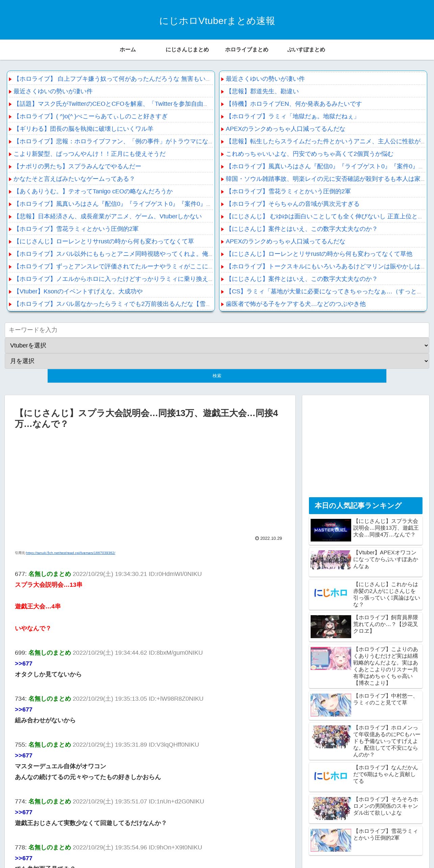The width and height of the screenshot is (434, 868).
Task: Open the ぶいすぽまとめ menu item
Action: tap(306, 50)
